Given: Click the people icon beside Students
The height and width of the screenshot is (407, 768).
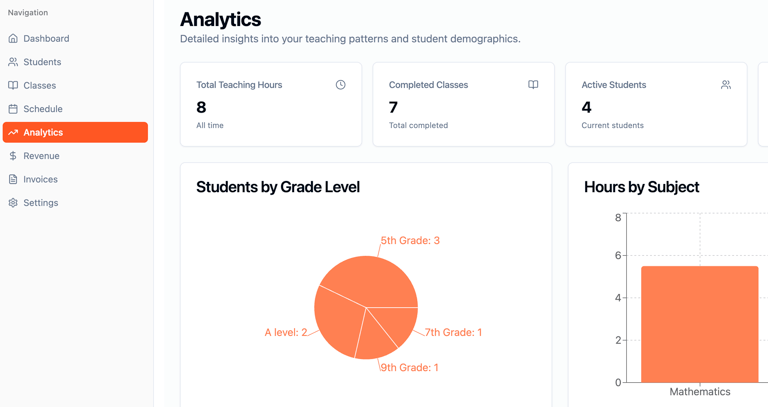Looking at the screenshot, I should (x=13, y=62).
